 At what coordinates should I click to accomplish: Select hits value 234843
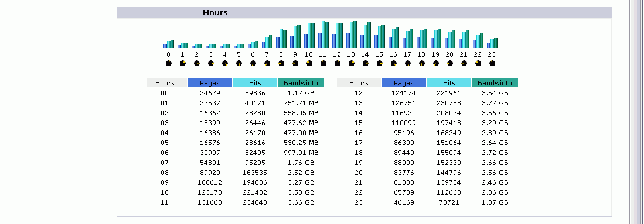pos(255,202)
